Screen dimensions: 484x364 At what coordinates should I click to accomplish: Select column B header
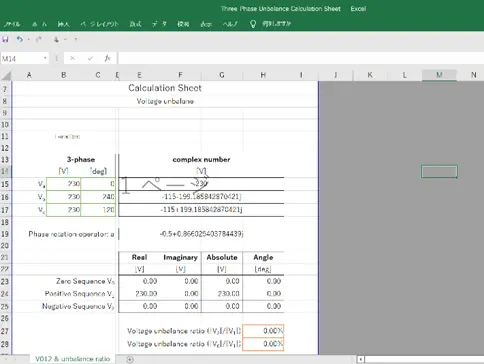pyautogui.click(x=63, y=75)
